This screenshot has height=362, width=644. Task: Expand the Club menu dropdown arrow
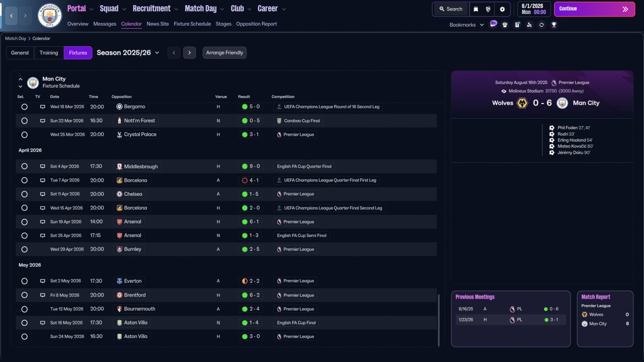tap(249, 9)
